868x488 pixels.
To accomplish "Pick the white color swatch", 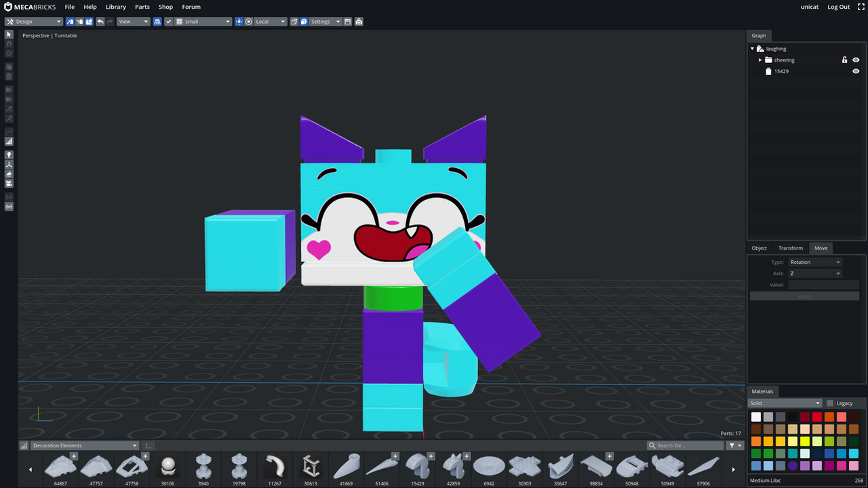I will pyautogui.click(x=756, y=417).
